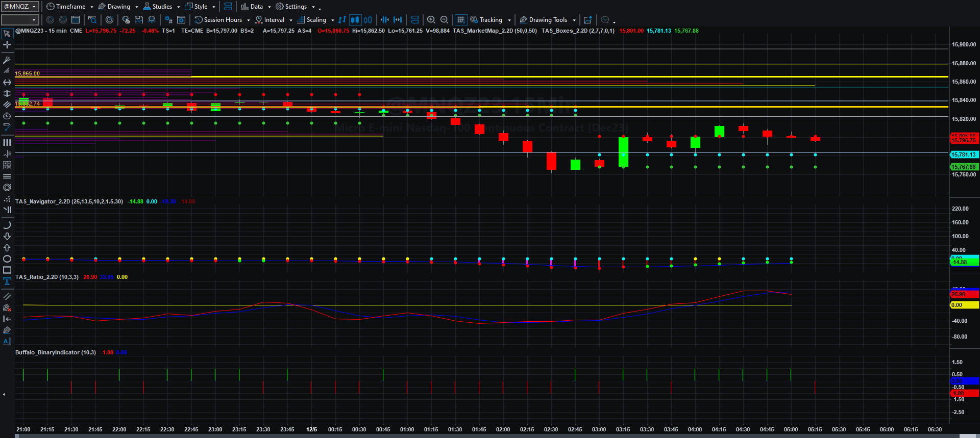This screenshot has height=438, width=980.
Task: Click the zoom in magnifier icon
Action: pyautogui.click(x=431, y=20)
